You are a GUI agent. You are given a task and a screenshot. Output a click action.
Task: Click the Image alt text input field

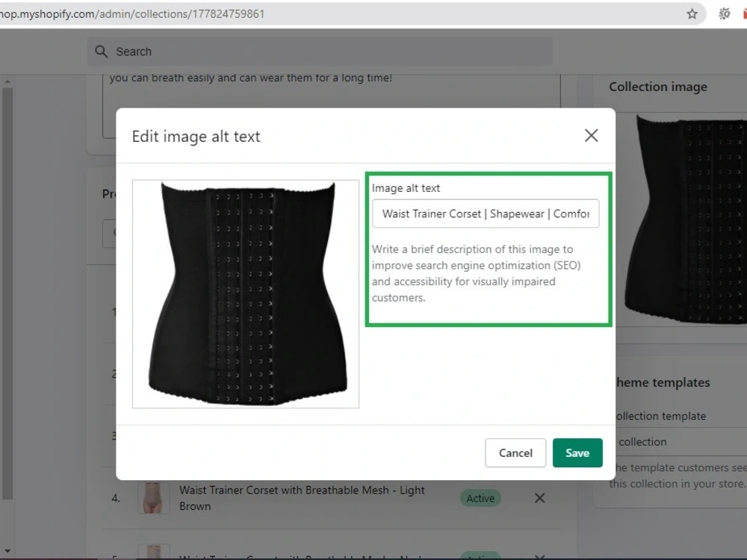pyautogui.click(x=486, y=214)
